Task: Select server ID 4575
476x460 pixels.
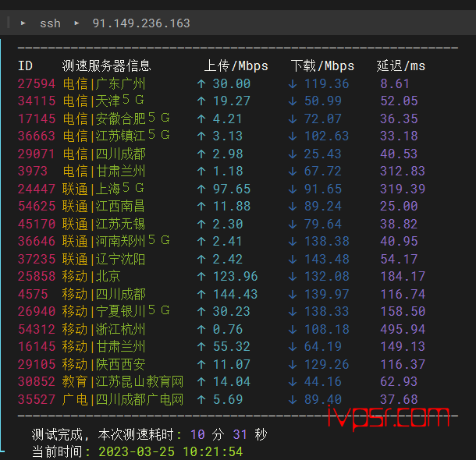Action: pos(33,294)
